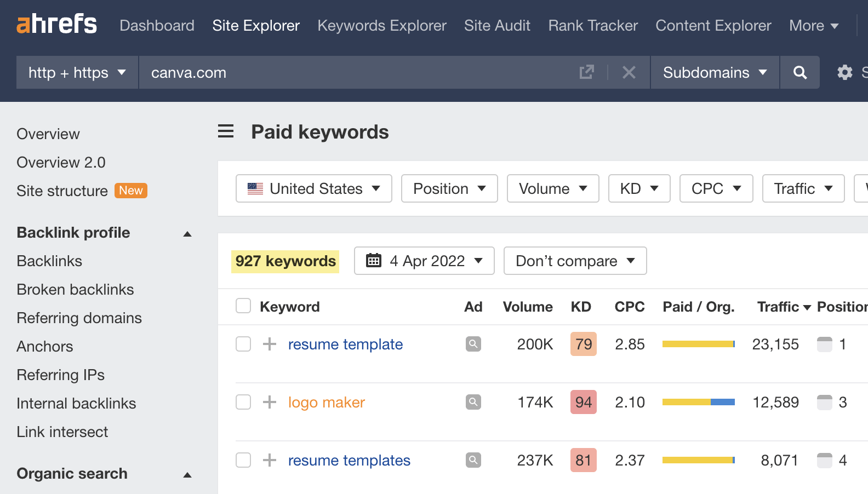Check the resume template row checkbox
This screenshot has width=868, height=494.
click(243, 344)
